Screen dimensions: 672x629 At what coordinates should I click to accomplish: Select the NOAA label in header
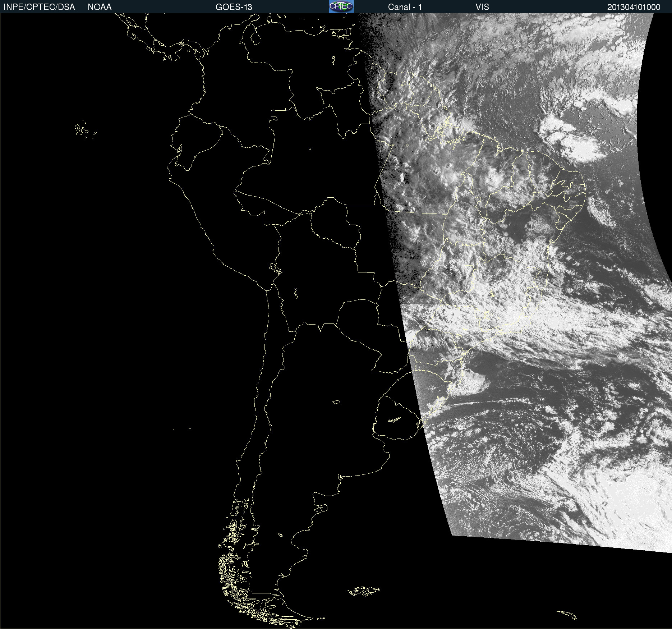(100, 7)
